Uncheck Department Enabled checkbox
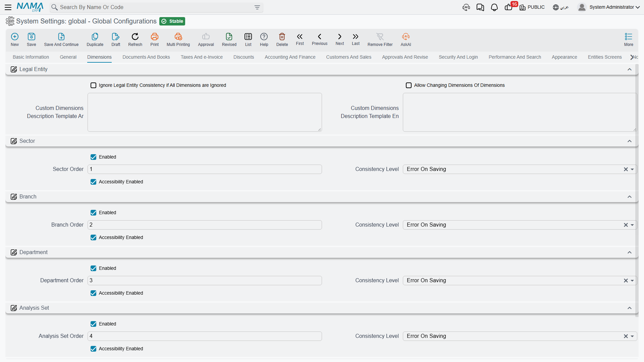The height and width of the screenshot is (362, 644). [94, 268]
